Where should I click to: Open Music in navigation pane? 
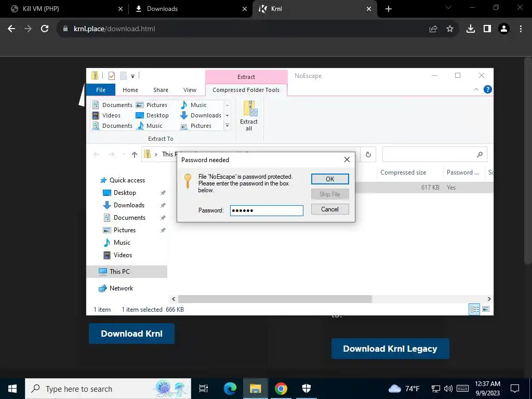(116, 243)
